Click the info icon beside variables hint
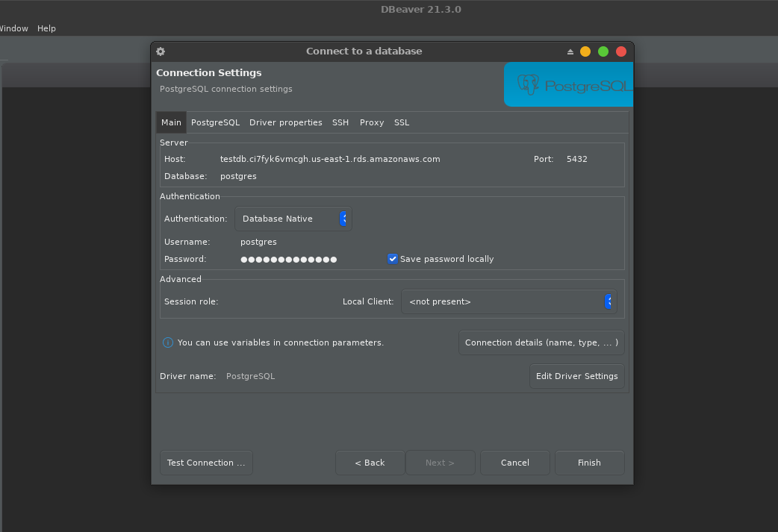The image size is (778, 532). (168, 342)
